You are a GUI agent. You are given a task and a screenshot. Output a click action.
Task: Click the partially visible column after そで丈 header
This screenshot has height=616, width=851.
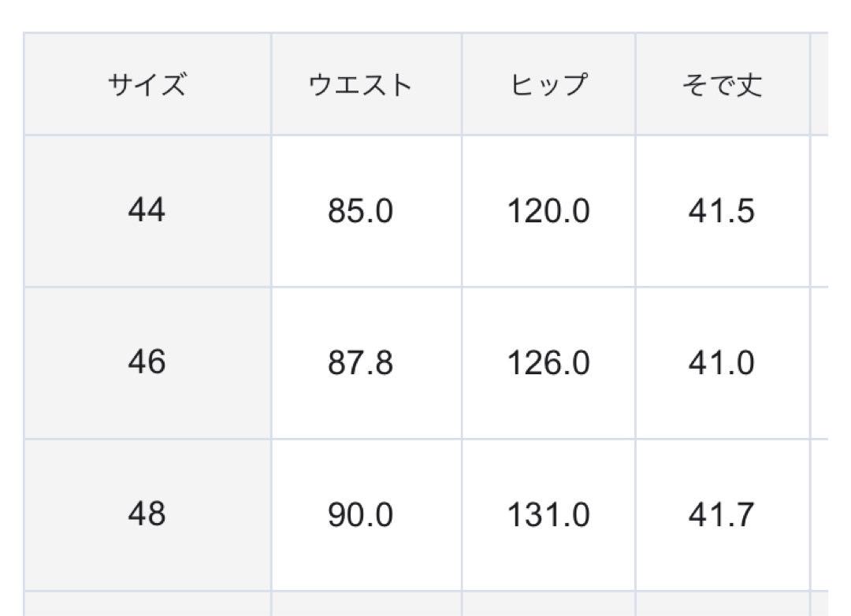point(819,84)
